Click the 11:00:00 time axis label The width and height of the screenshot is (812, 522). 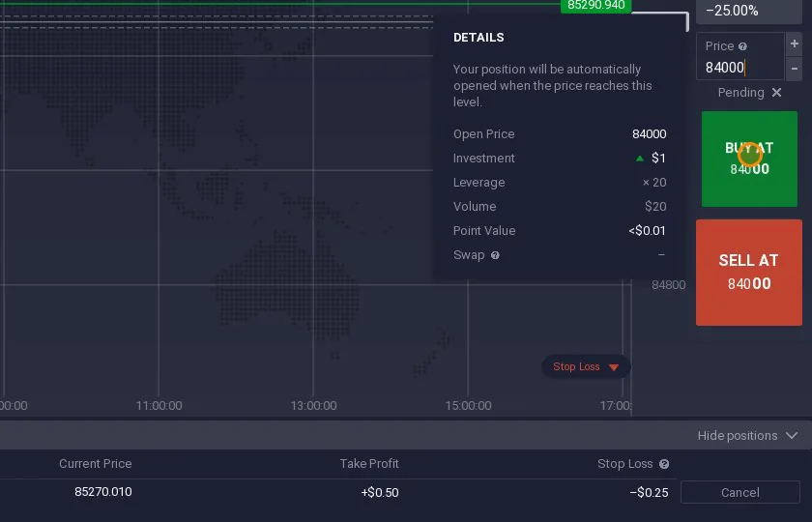point(159,405)
